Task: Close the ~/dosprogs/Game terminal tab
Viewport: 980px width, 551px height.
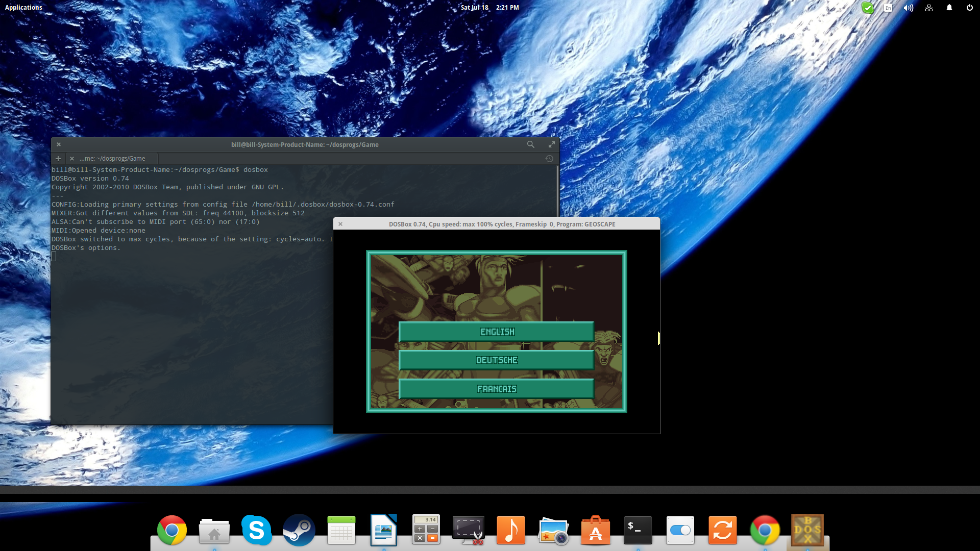Action: point(72,159)
